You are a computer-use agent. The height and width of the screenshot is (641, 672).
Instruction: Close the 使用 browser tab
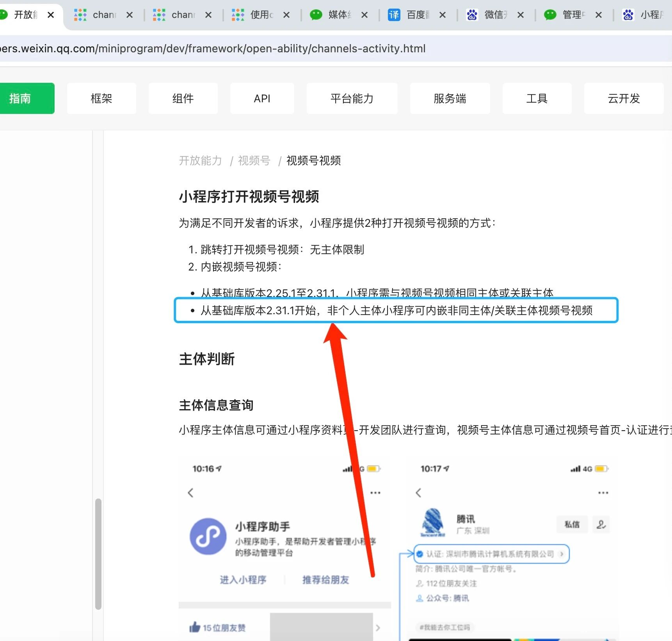[x=286, y=15]
